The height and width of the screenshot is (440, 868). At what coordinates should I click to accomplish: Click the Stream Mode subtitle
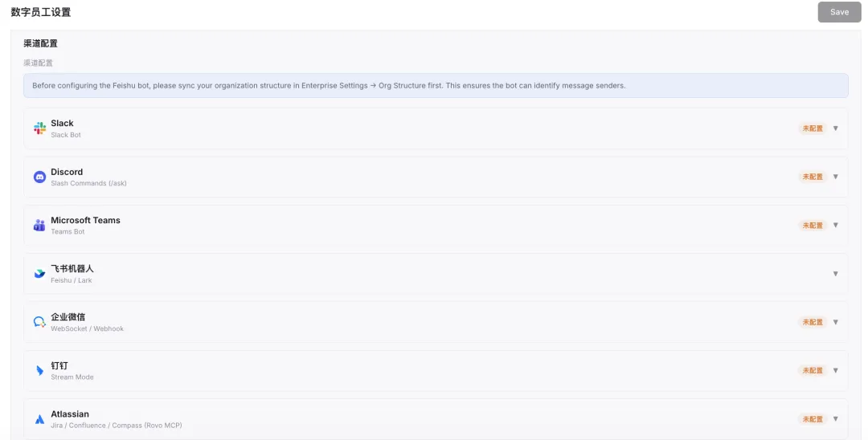pos(72,377)
